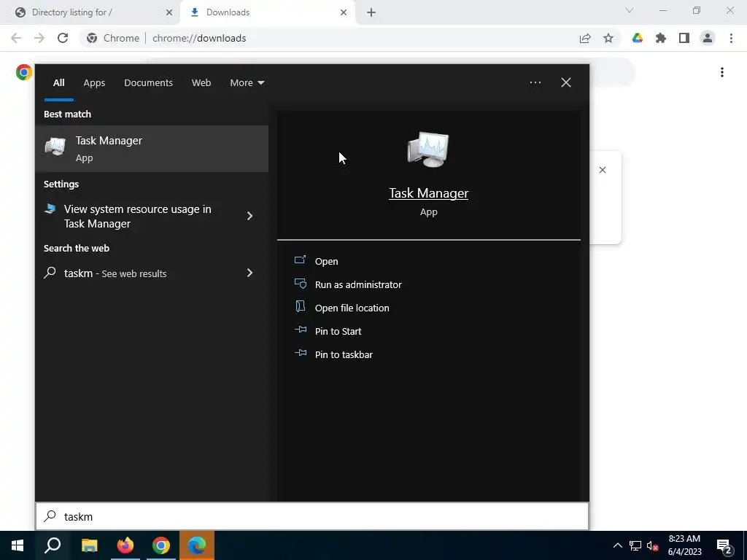
Task: Expand the More filter dropdown
Action: click(x=247, y=82)
